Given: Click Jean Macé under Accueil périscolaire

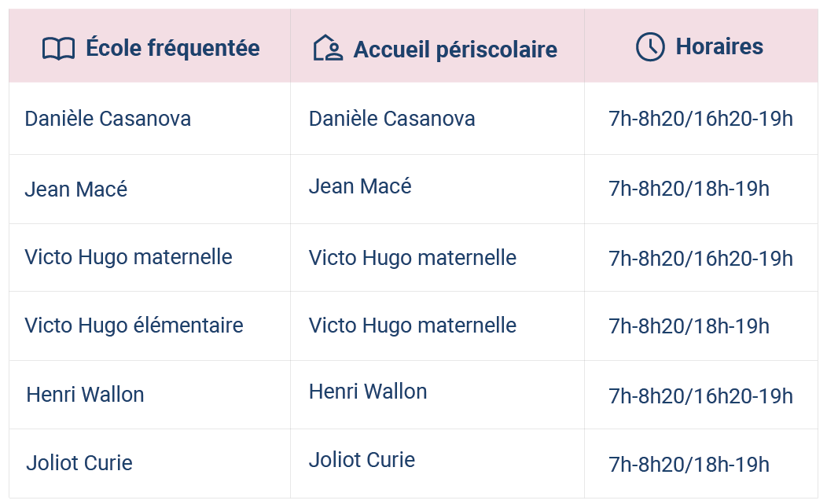Looking at the screenshot, I should 360,186.
